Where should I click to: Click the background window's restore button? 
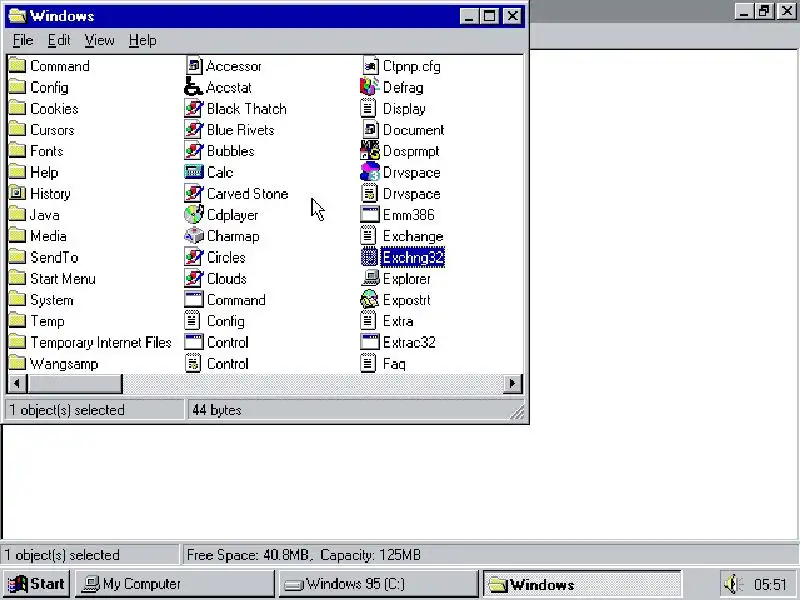tap(764, 11)
